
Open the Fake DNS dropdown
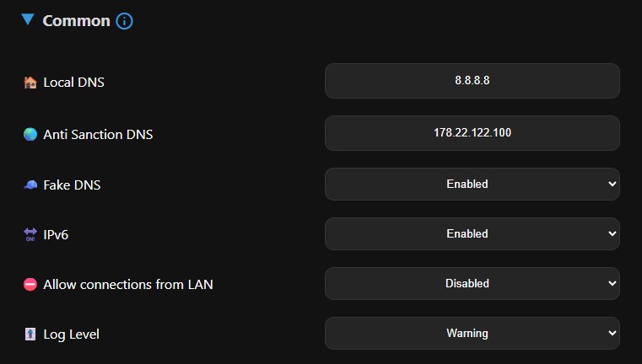(472, 184)
